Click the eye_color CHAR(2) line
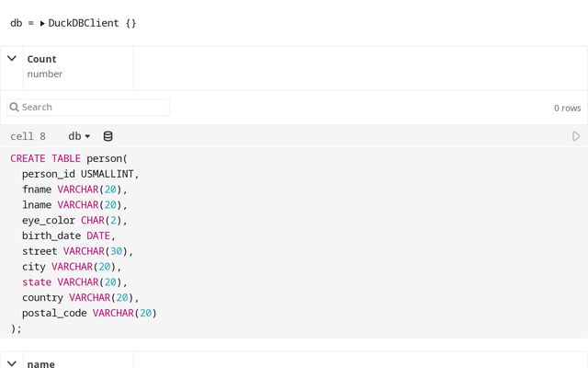 [74, 220]
